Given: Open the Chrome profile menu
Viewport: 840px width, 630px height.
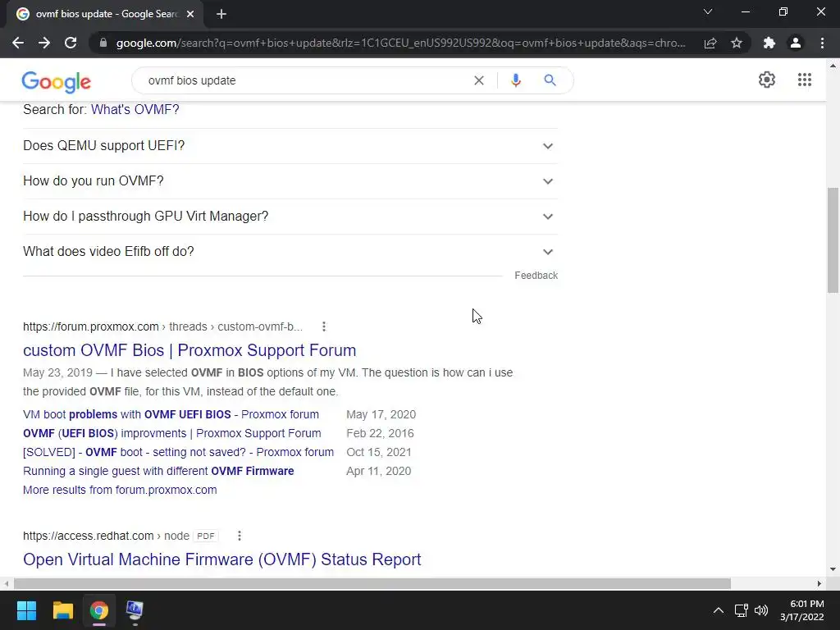Looking at the screenshot, I should (x=796, y=43).
